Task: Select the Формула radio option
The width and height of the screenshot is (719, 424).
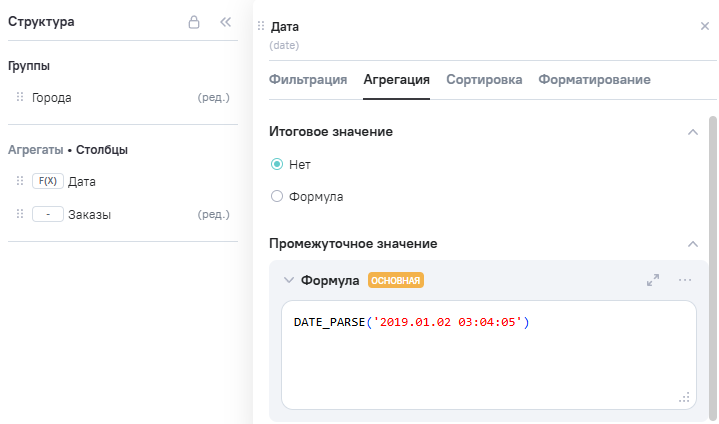Action: pyautogui.click(x=277, y=197)
